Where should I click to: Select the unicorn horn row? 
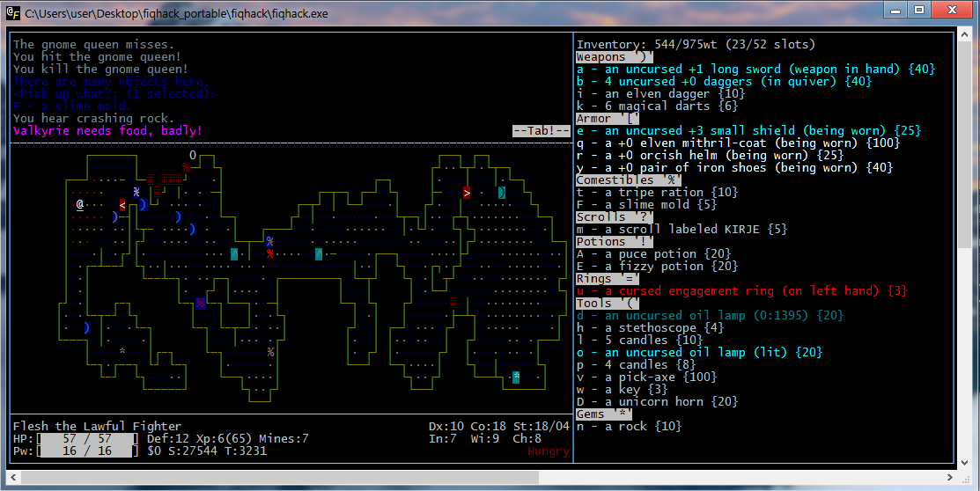(x=657, y=401)
